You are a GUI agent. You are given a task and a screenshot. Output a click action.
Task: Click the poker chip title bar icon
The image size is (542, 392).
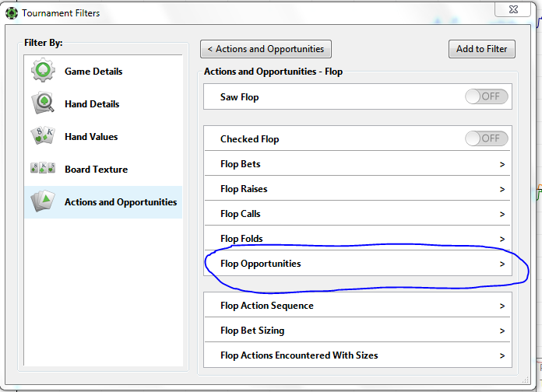pyautogui.click(x=11, y=13)
